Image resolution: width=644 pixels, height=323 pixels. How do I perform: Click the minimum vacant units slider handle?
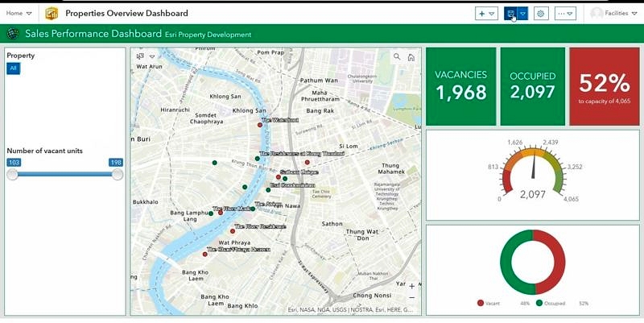click(x=13, y=175)
